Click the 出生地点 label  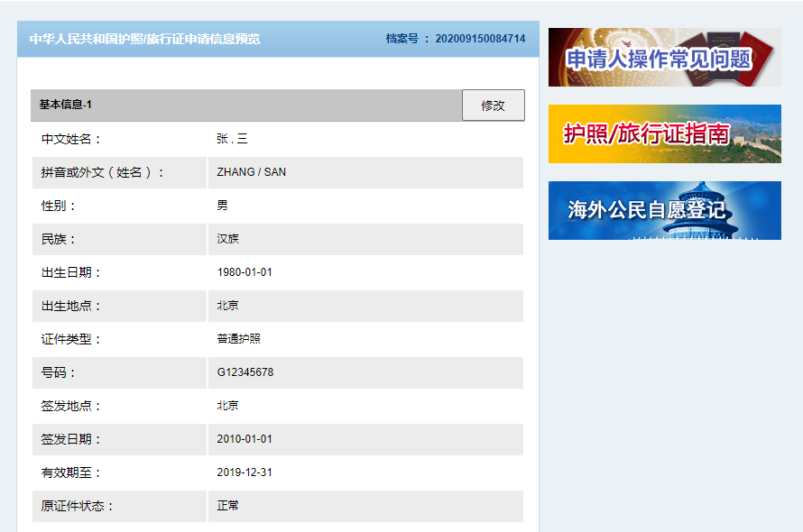[71, 307]
